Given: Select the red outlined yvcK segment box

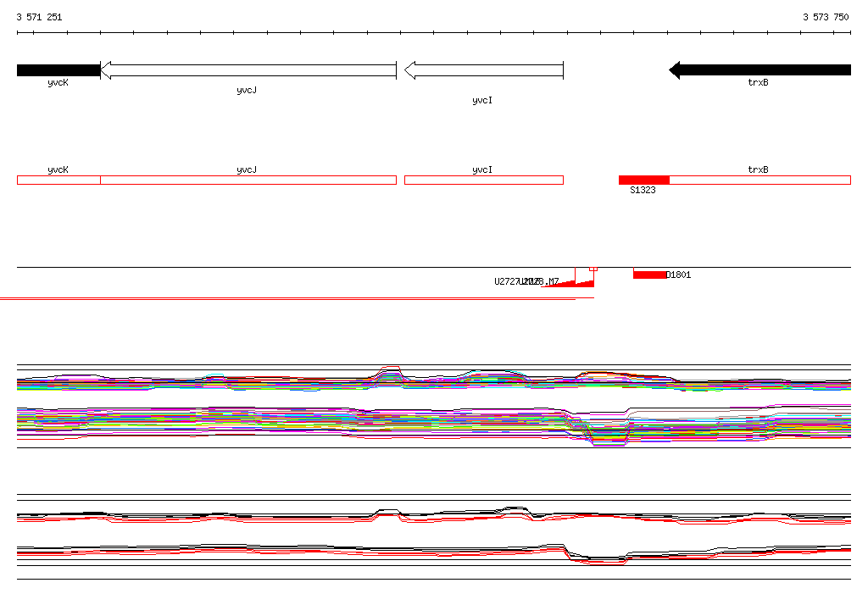Looking at the screenshot, I should (58, 180).
